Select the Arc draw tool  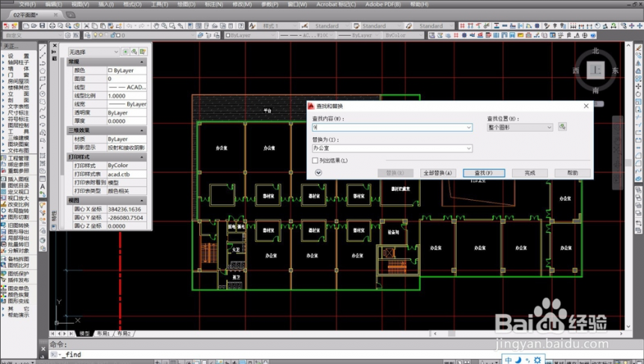coord(43,86)
